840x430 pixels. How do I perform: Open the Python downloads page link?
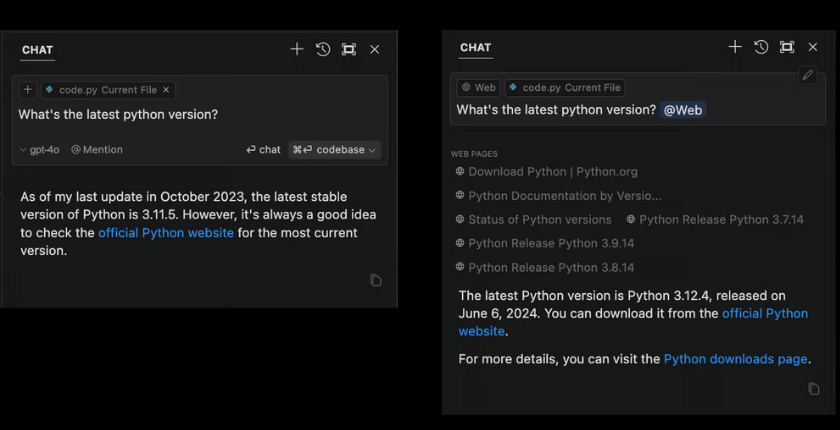click(x=735, y=359)
